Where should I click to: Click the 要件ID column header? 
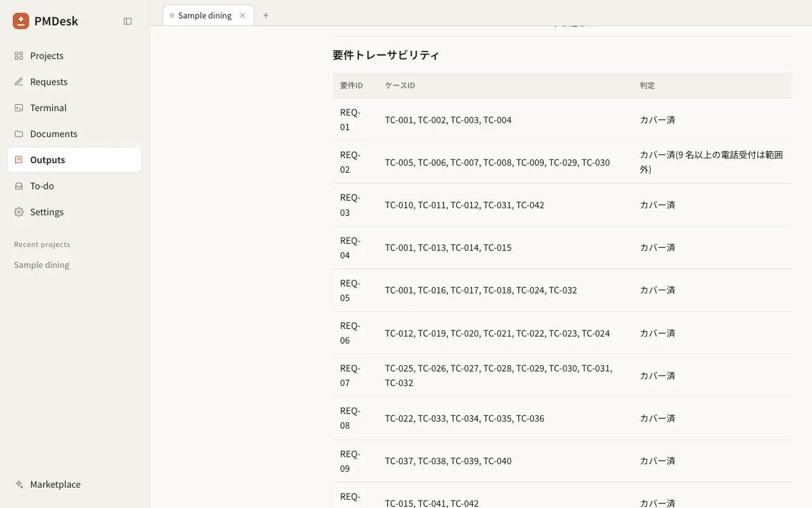pos(351,85)
